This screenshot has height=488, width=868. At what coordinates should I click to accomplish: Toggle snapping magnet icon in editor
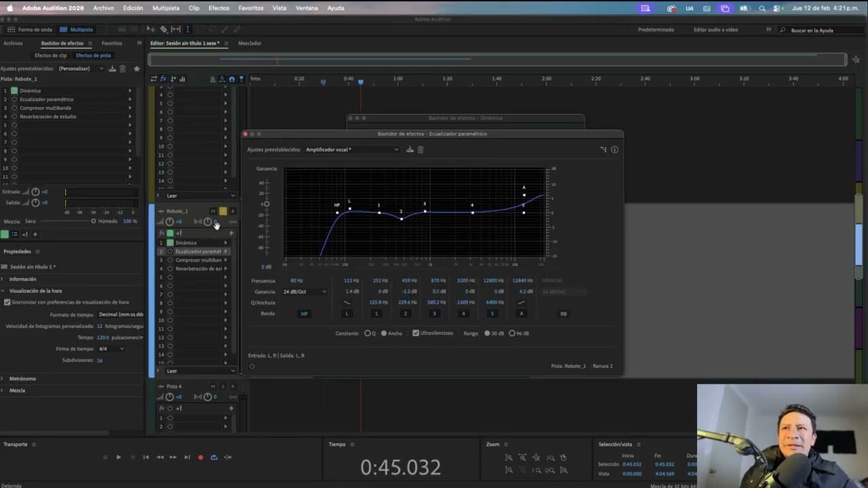[232, 79]
